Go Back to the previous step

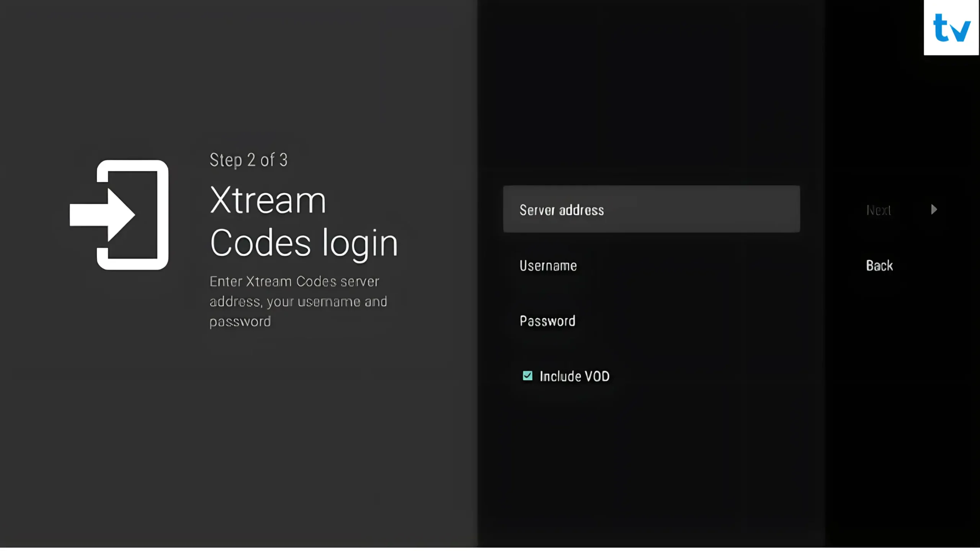tap(879, 265)
